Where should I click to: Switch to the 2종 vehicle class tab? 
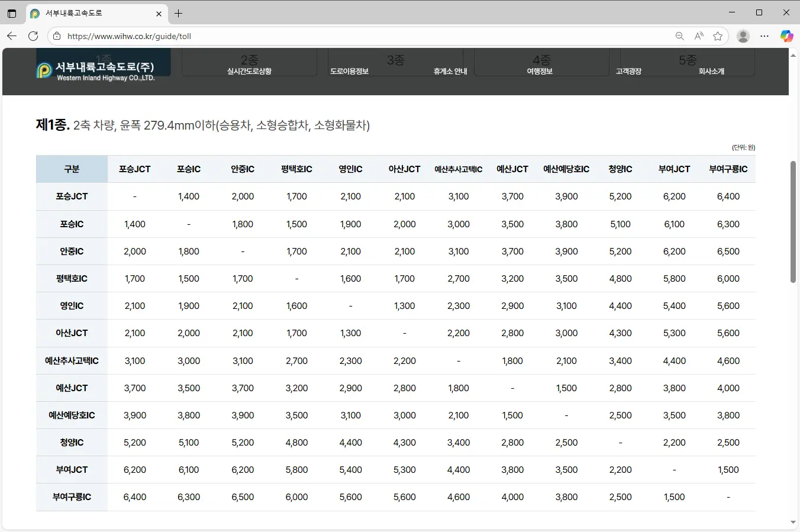pyautogui.click(x=249, y=60)
